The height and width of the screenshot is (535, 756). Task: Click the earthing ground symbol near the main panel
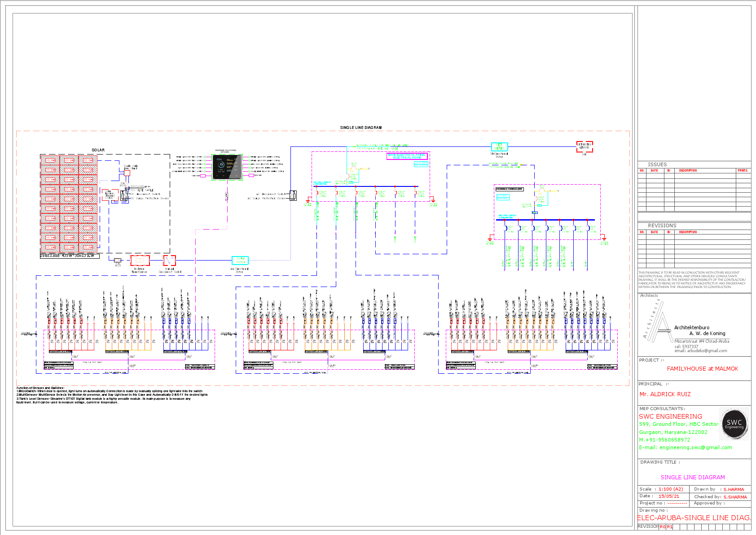pos(308,201)
